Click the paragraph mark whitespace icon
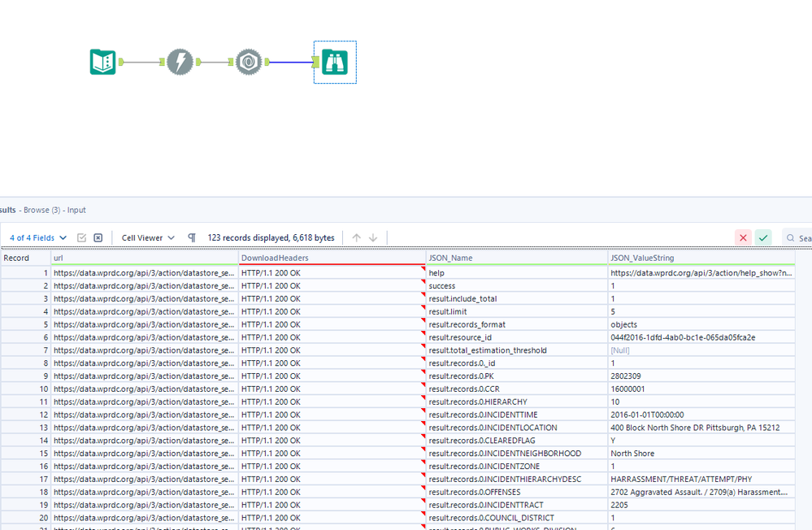812x530 pixels. [x=192, y=237]
